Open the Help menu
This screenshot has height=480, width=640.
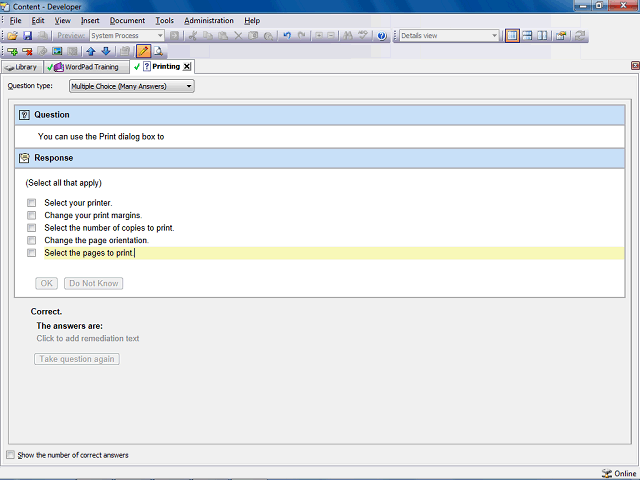coord(252,20)
